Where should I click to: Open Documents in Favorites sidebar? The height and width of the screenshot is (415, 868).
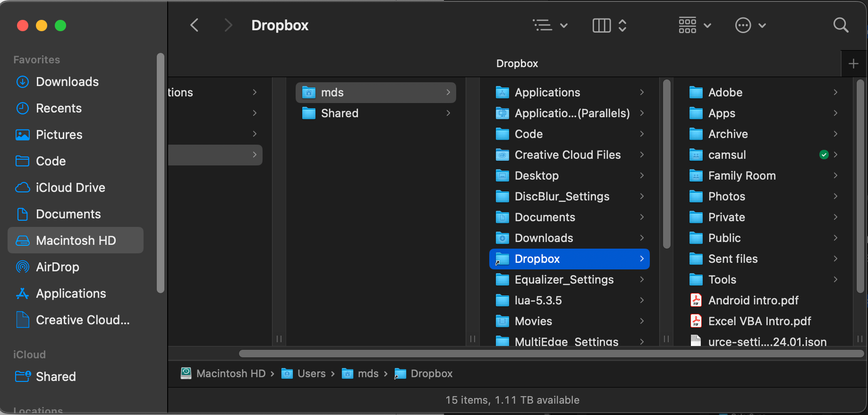point(76,214)
